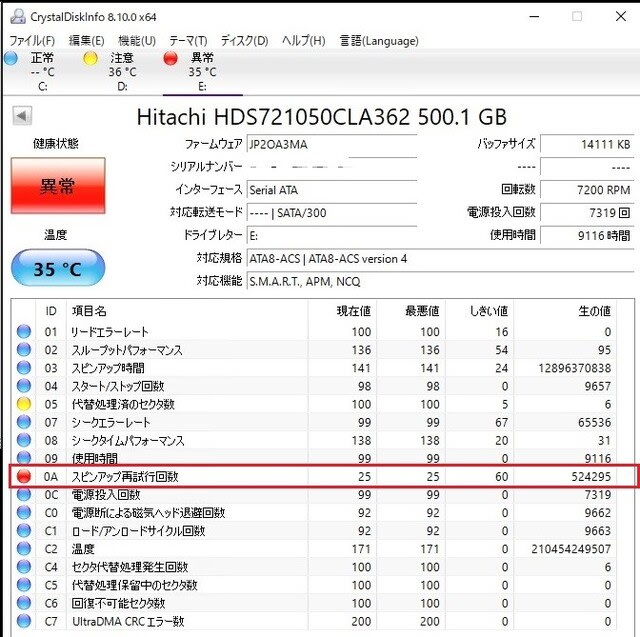Open the 編集(E) menu
The width and height of the screenshot is (640, 637).
87,41
